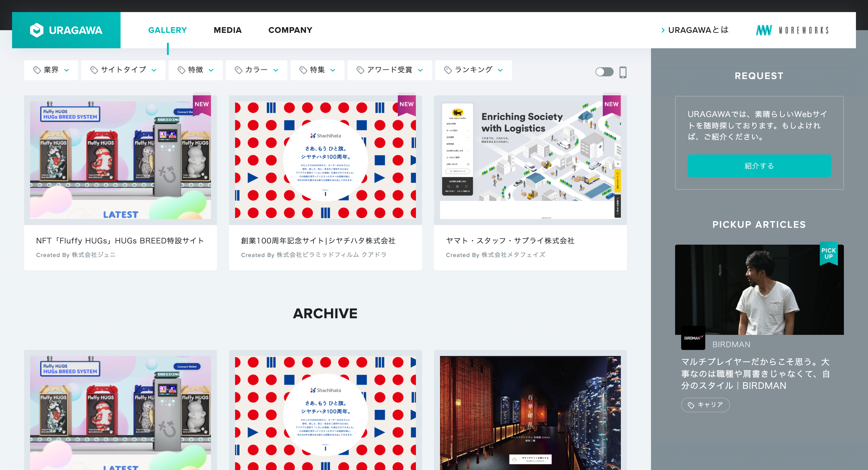868x470 pixels.
Task: Click the tag icon beside ランキング
Action: point(448,70)
